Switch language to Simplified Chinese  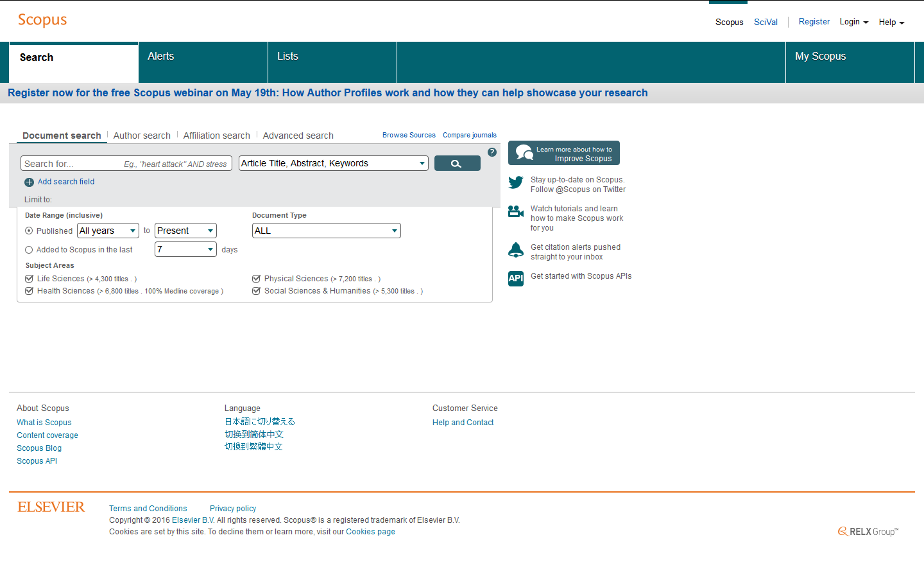(254, 435)
